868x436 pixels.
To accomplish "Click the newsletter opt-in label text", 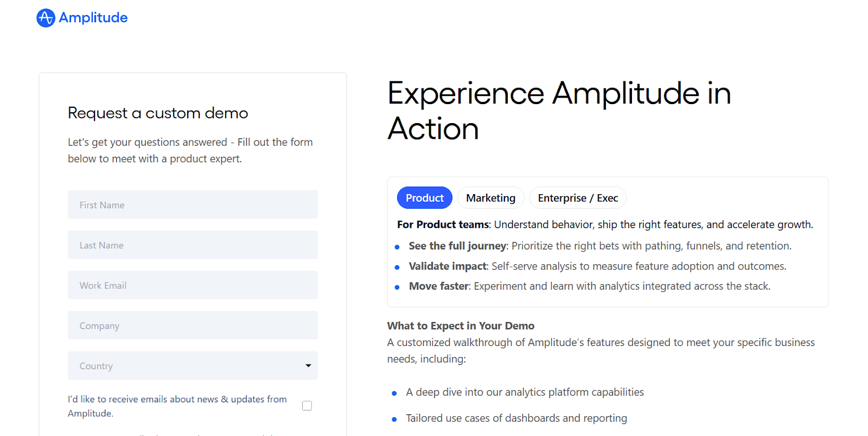I will pyautogui.click(x=177, y=406).
